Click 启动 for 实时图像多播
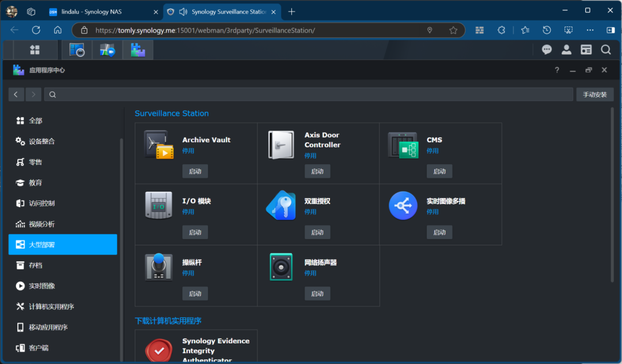 pyautogui.click(x=439, y=232)
